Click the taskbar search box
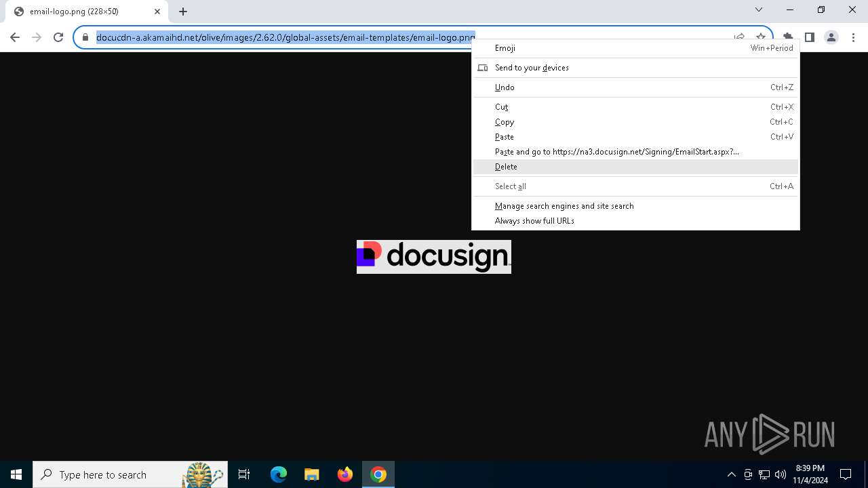The width and height of the screenshot is (868, 488). click(130, 474)
